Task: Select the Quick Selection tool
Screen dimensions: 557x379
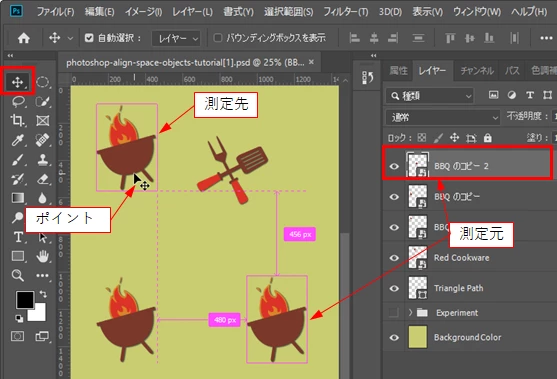Action: (x=43, y=102)
